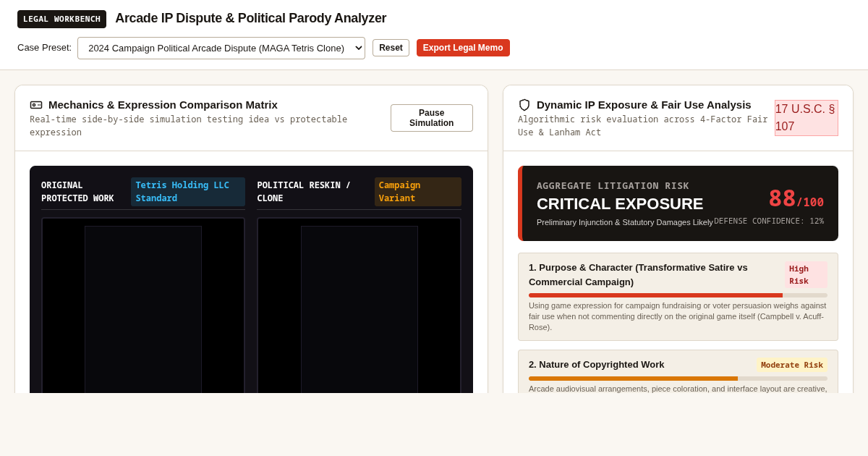Click DEFENSE CONFIDENCE: 12% text
This screenshot has width=868, height=456.
point(769,221)
